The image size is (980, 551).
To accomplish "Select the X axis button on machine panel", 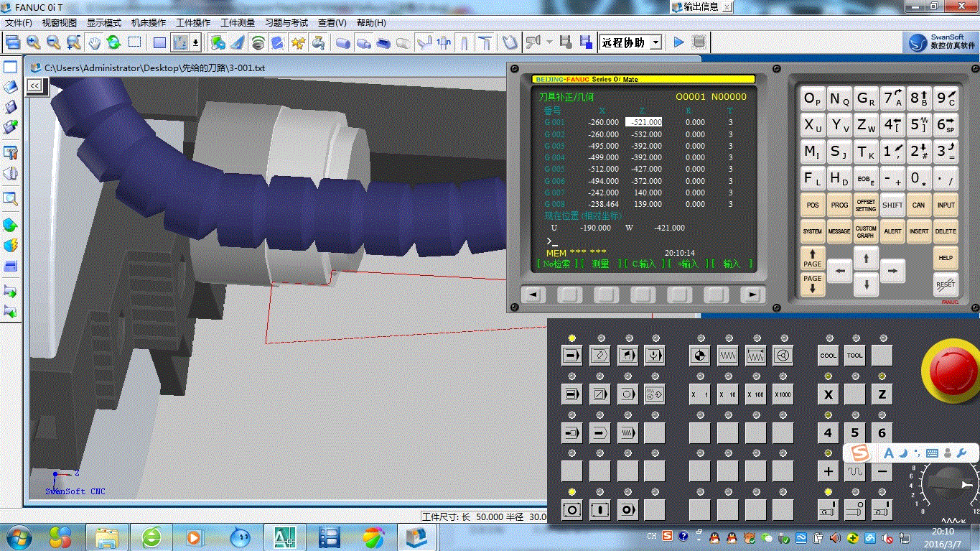I will [829, 394].
